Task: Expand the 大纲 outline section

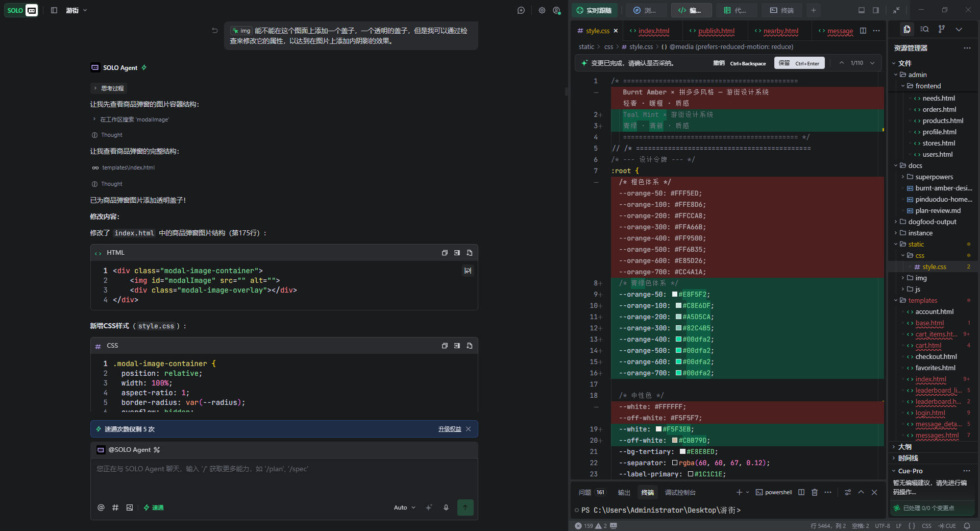Action: pyautogui.click(x=904, y=447)
